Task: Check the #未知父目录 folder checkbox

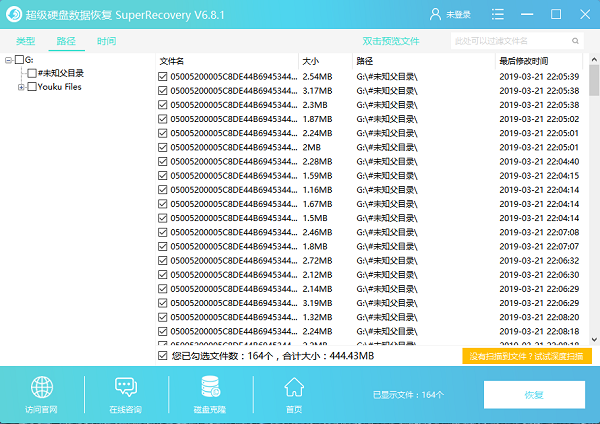Action: pos(32,73)
